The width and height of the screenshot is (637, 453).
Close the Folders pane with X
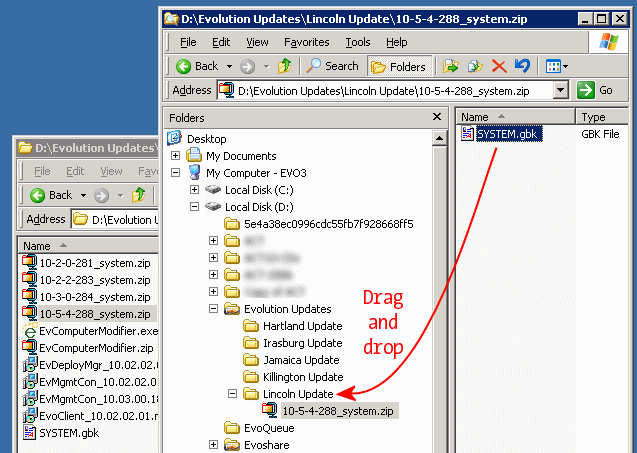439,117
